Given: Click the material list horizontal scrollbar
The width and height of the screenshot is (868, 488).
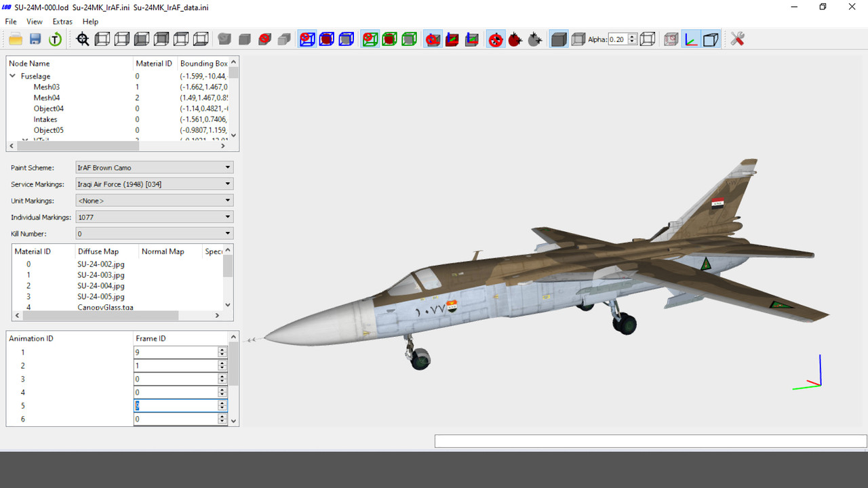Looking at the screenshot, I should (118, 315).
